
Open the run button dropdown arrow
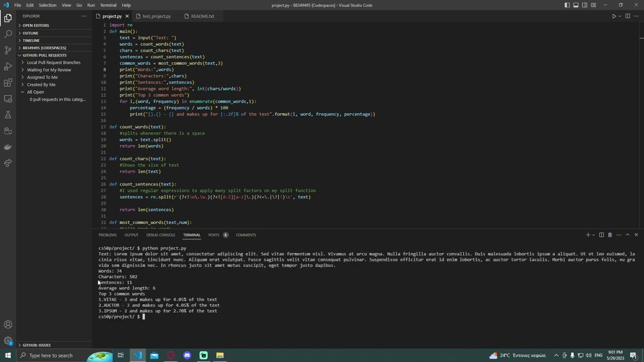tap(619, 16)
